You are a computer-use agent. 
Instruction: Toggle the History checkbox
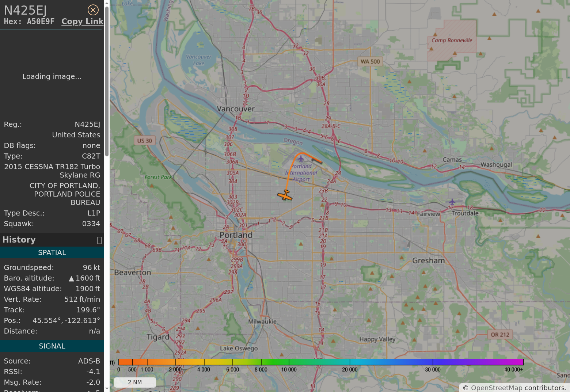click(x=99, y=240)
